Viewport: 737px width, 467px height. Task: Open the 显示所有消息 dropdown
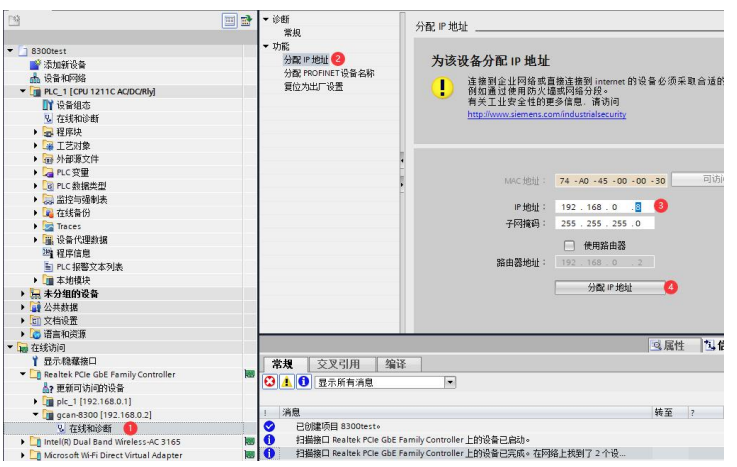pos(450,382)
